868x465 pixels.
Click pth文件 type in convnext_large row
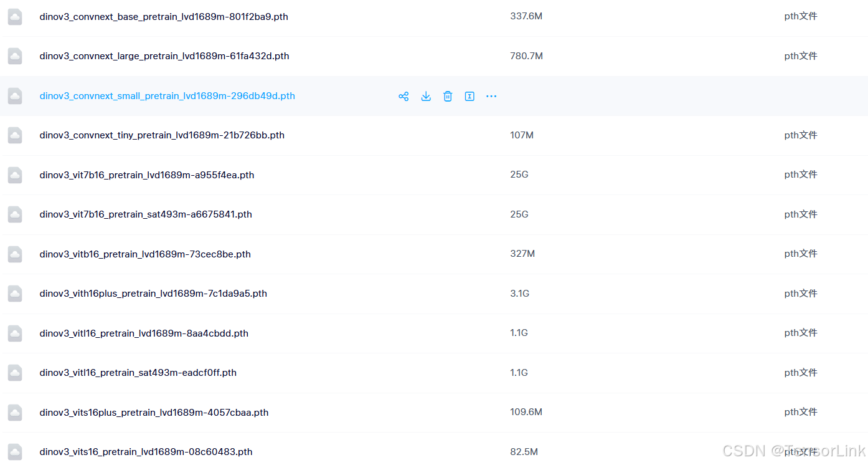tap(801, 56)
